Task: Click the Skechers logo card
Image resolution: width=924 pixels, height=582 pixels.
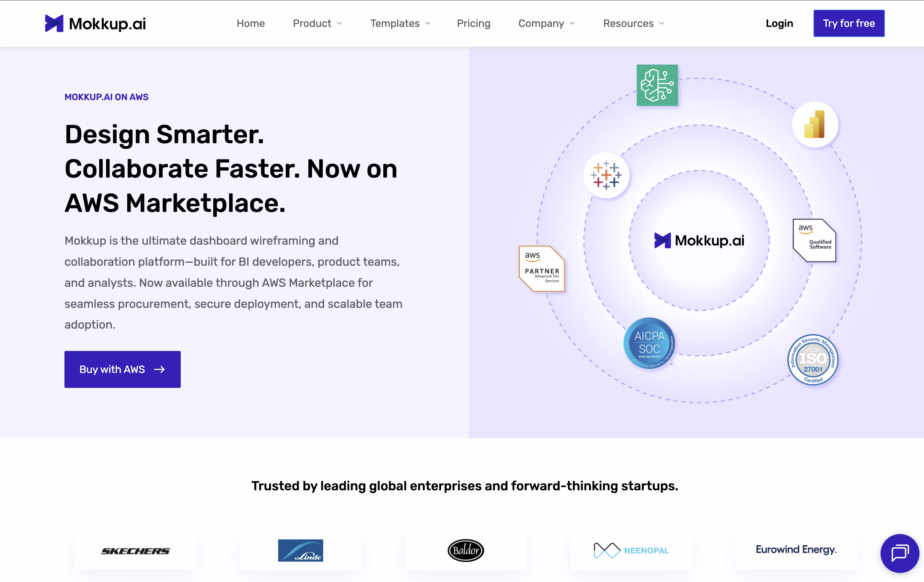Action: pos(135,551)
